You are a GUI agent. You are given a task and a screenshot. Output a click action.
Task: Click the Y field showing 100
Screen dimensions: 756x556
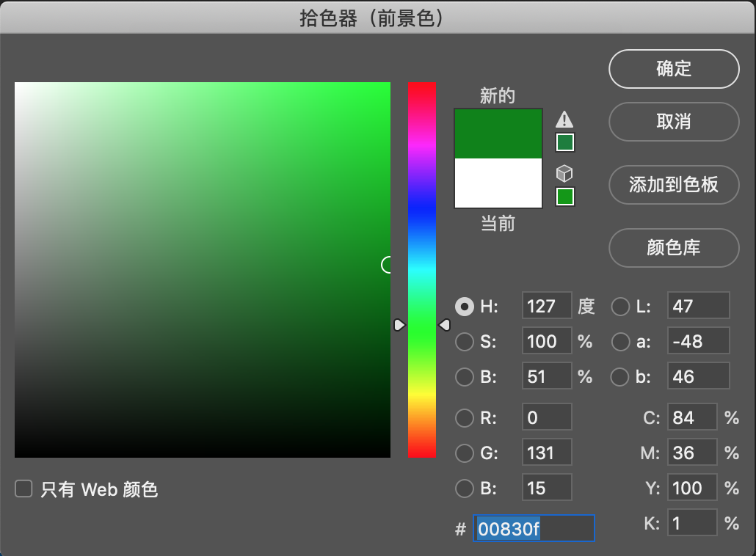coord(692,487)
